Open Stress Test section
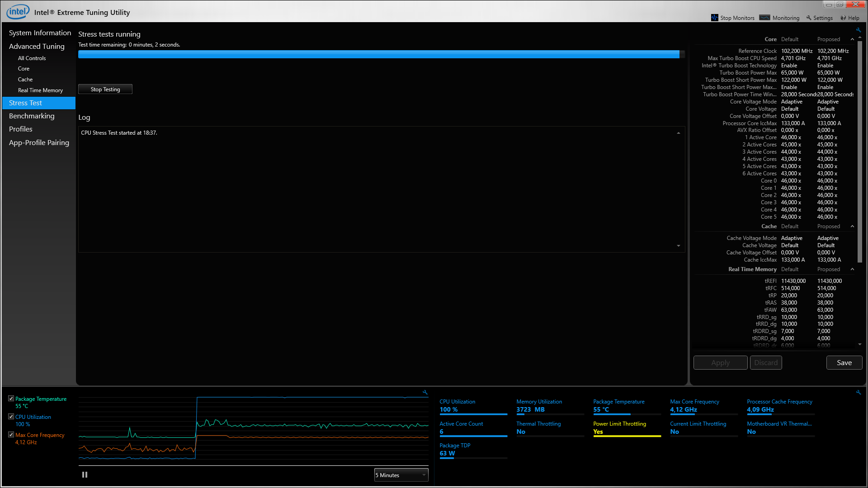 point(39,103)
